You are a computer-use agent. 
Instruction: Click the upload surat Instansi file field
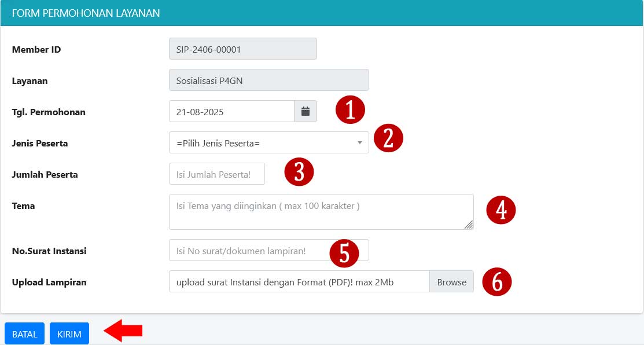(299, 282)
